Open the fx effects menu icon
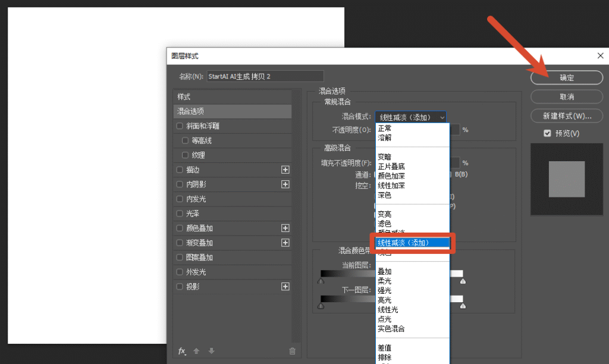Image resolution: width=609 pixels, height=364 pixels. tap(182, 351)
